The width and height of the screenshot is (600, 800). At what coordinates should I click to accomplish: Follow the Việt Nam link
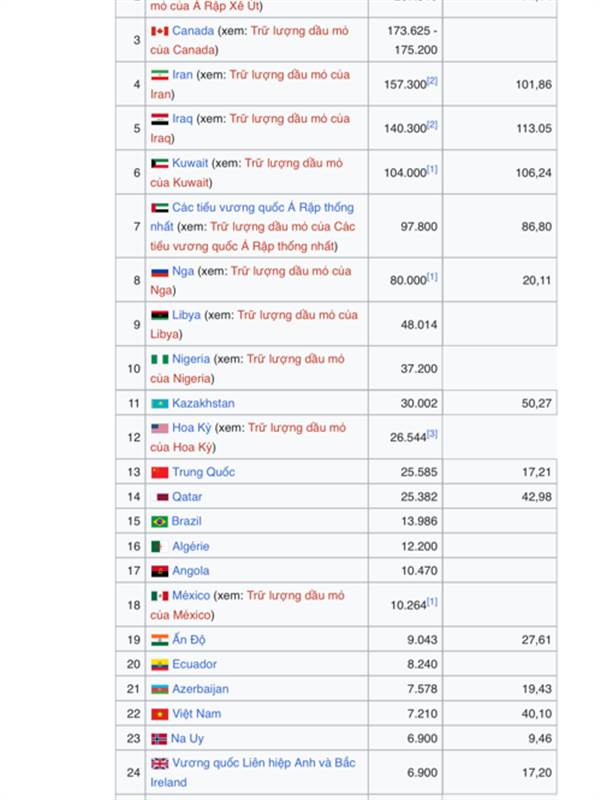point(196,714)
